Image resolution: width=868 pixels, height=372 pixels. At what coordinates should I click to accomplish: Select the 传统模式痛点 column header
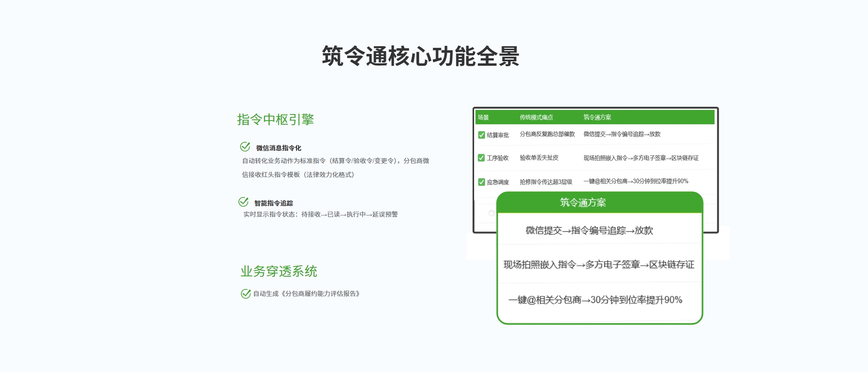point(536,117)
